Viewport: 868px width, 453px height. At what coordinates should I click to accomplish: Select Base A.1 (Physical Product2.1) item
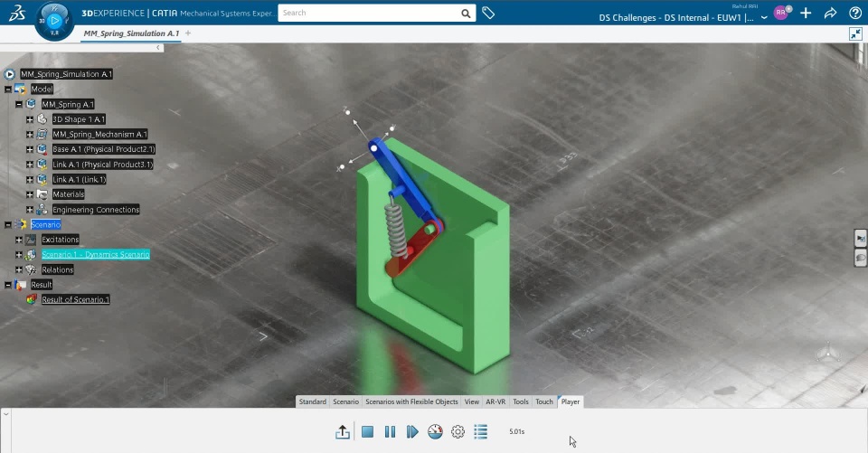pyautogui.click(x=103, y=149)
